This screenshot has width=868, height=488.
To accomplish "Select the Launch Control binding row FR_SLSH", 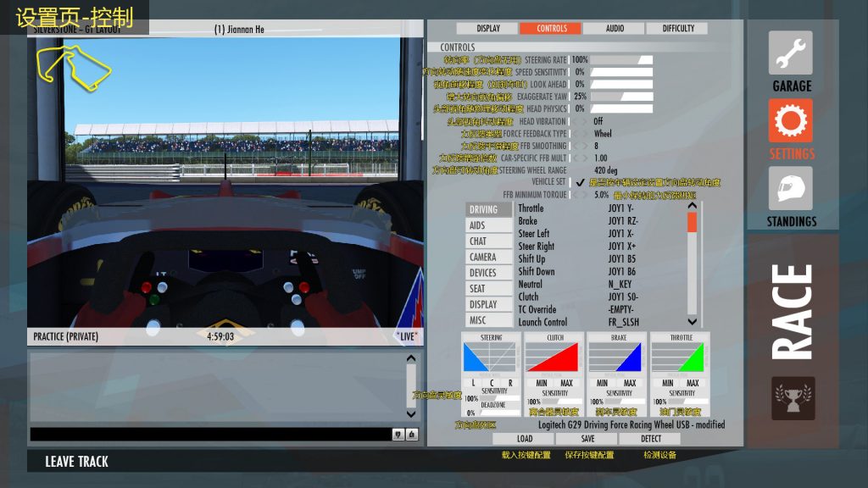I will tap(601, 322).
